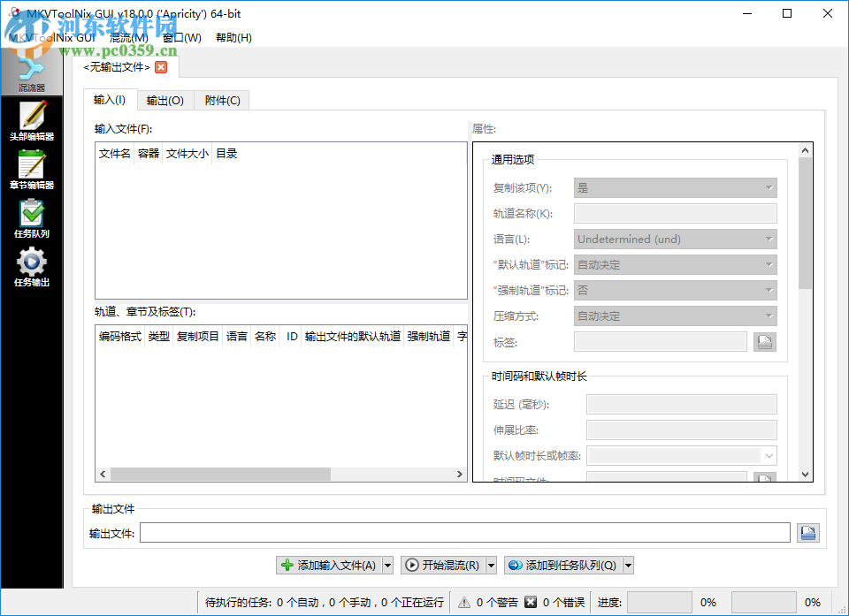Open the arrow menu beside 添加输入文件
This screenshot has height=616, width=849.
[386, 565]
